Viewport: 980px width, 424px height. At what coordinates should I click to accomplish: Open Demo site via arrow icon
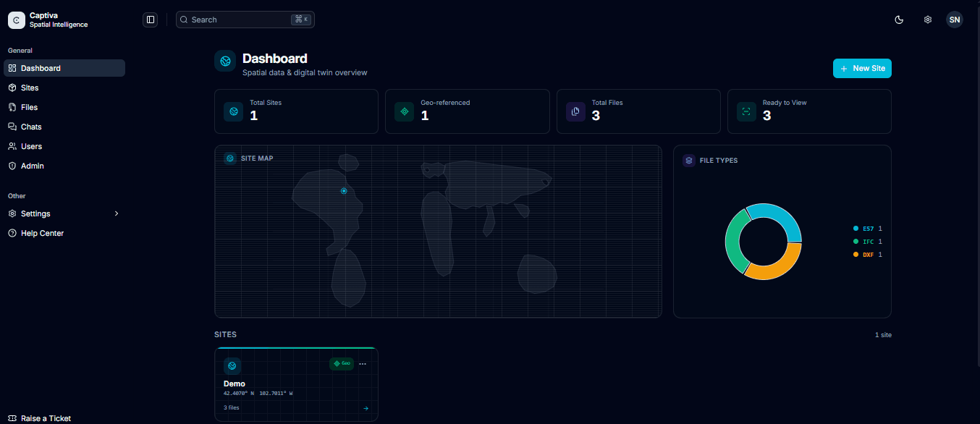coord(366,408)
